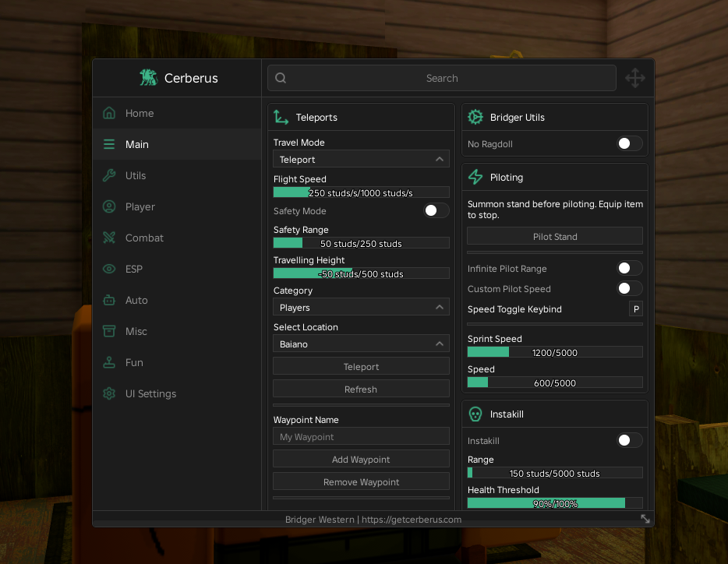728x564 pixels.
Task: Click the Pilot Stand button
Action: [x=555, y=236]
